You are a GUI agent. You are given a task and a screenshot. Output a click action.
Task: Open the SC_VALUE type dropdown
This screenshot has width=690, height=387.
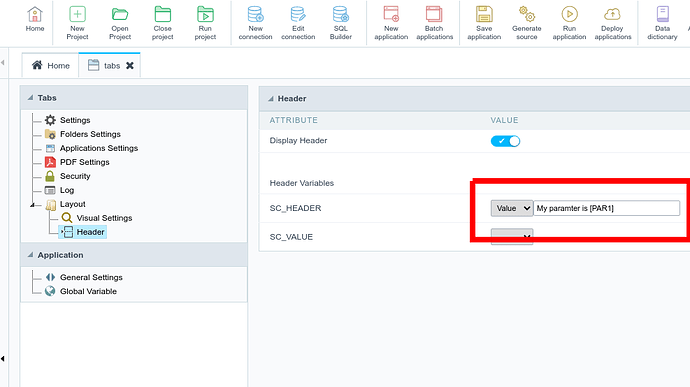pos(512,236)
